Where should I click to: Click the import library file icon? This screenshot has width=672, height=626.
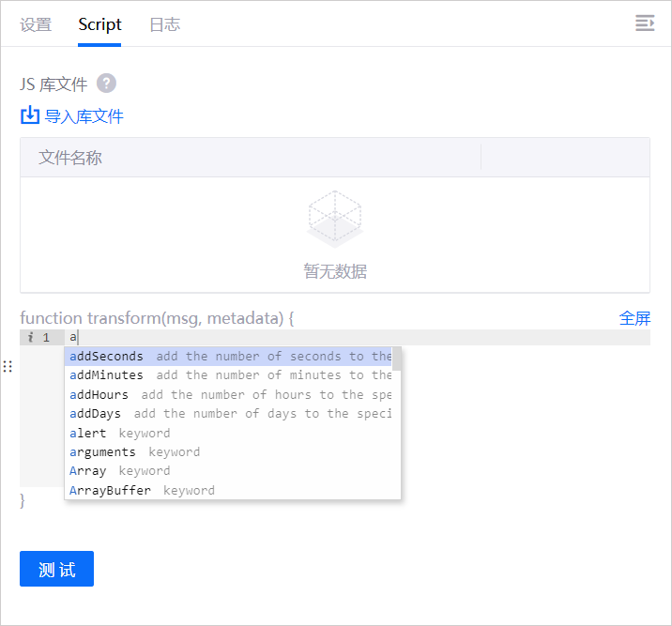click(x=30, y=115)
